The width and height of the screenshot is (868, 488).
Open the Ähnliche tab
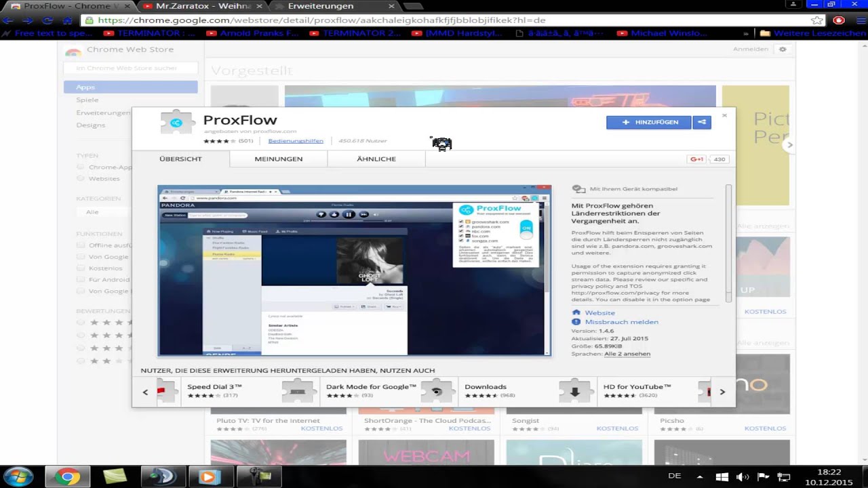point(376,159)
